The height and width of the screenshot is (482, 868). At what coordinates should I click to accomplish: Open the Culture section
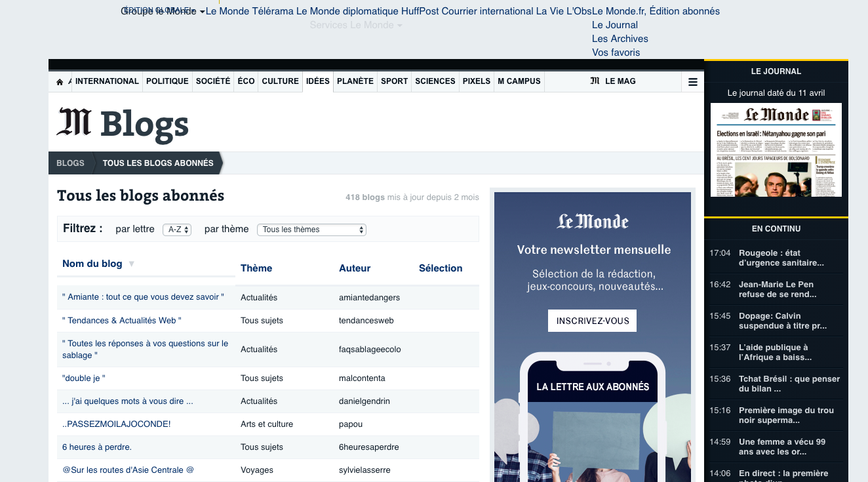coord(280,81)
